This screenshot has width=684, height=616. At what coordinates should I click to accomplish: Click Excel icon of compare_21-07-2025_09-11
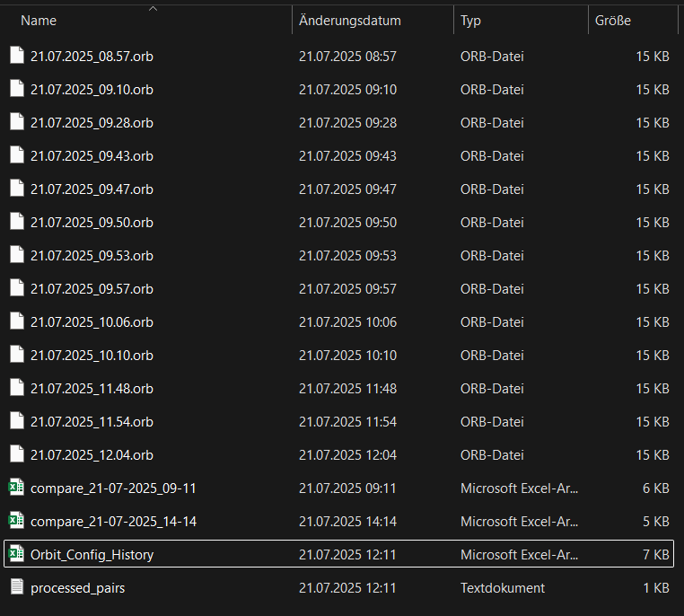pyautogui.click(x=16, y=487)
